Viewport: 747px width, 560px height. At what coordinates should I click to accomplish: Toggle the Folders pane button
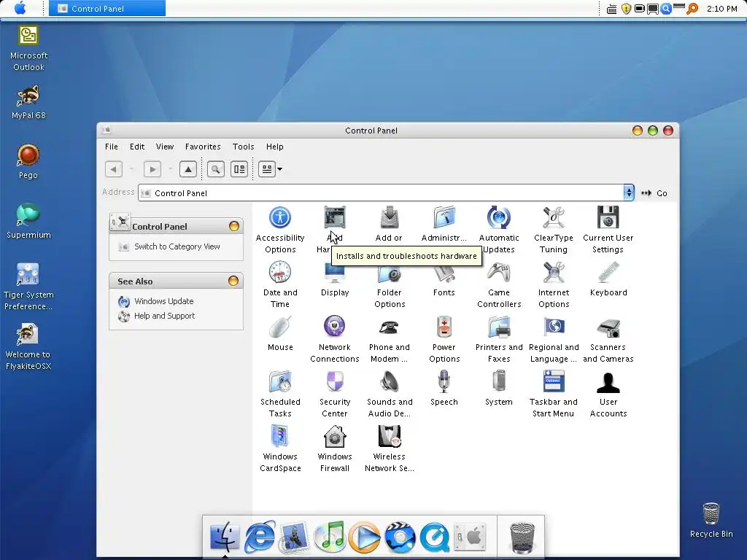(x=239, y=169)
